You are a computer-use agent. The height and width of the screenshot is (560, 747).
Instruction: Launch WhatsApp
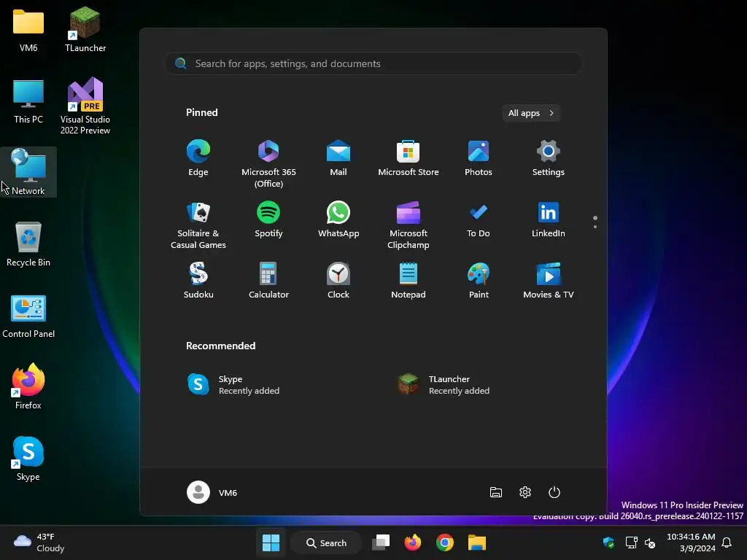(x=338, y=220)
